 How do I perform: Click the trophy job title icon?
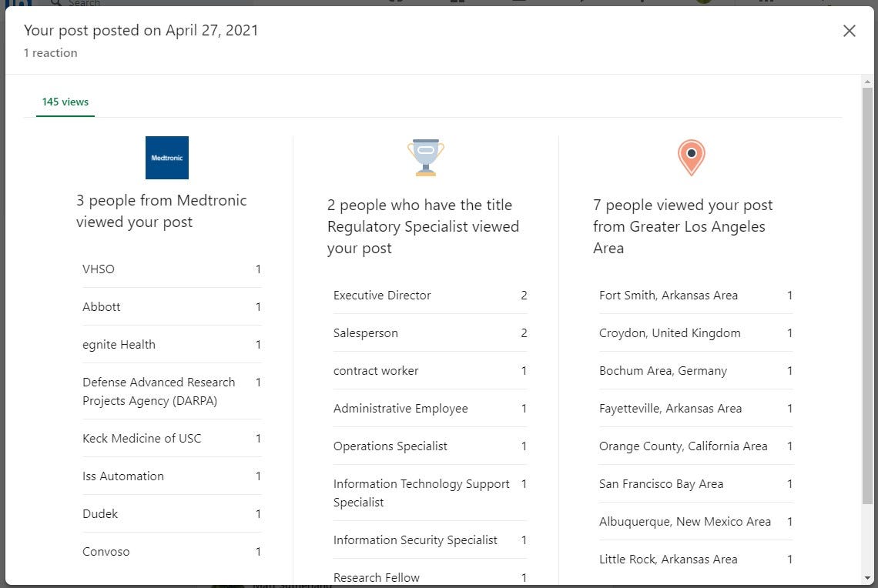[x=426, y=158]
